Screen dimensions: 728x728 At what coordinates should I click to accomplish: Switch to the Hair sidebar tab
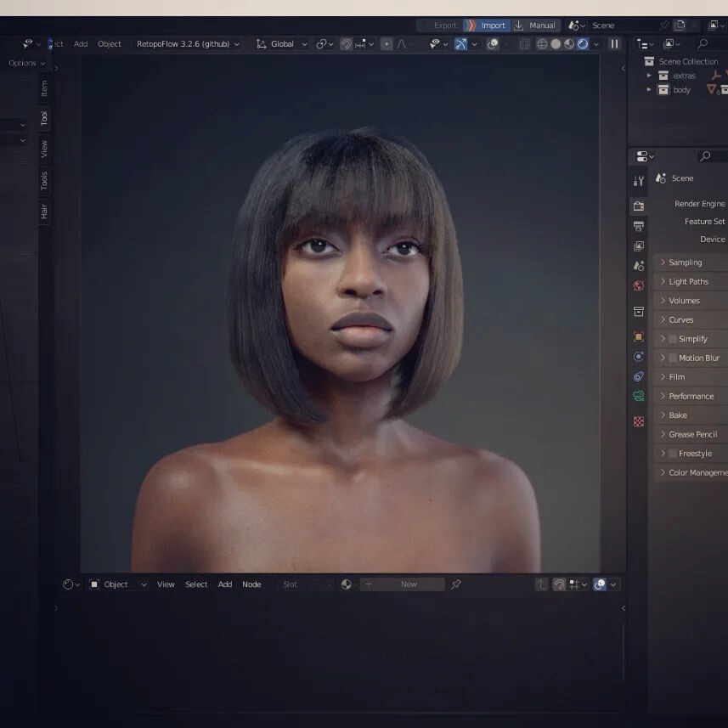(44, 212)
